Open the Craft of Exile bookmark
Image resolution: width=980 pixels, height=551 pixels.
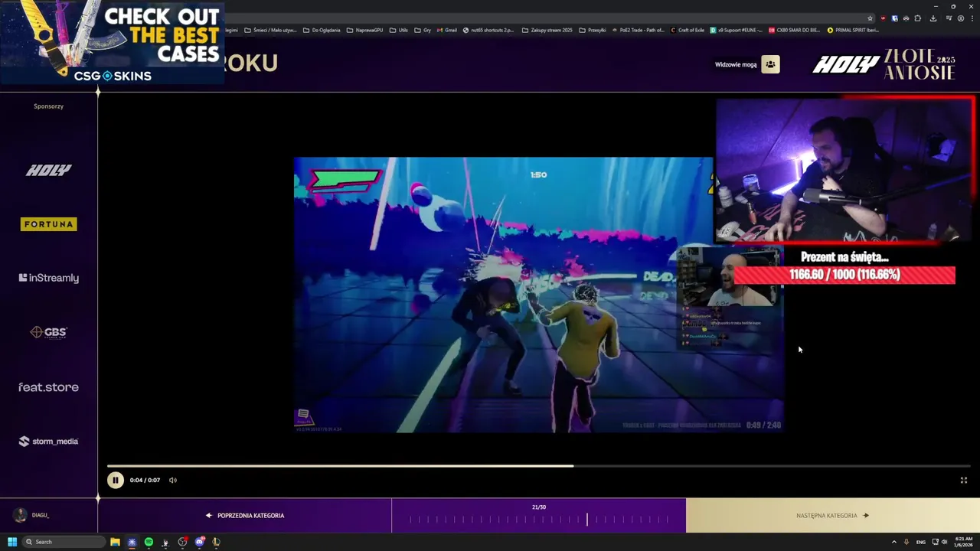pyautogui.click(x=687, y=30)
